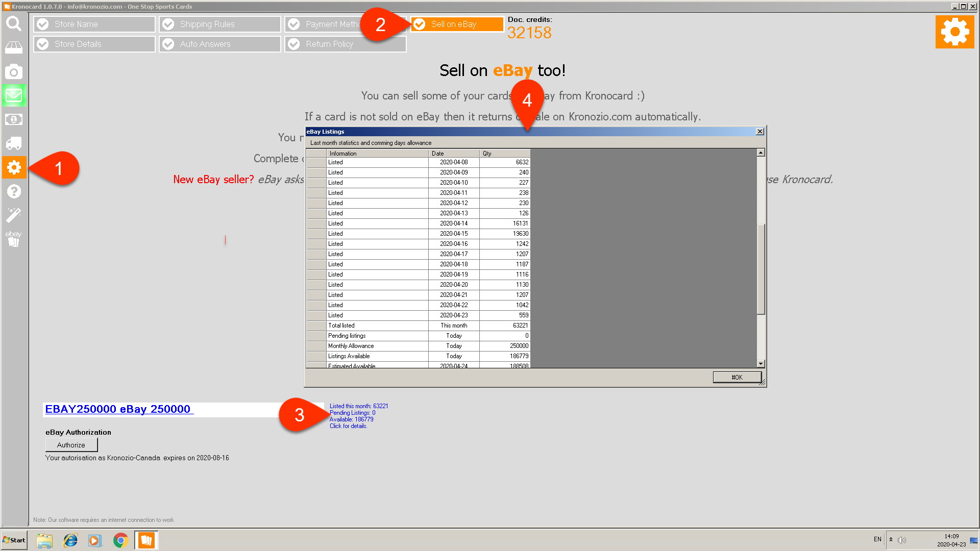Select the quantity cell 16131
Screen dimensions: 980x551
(505, 223)
